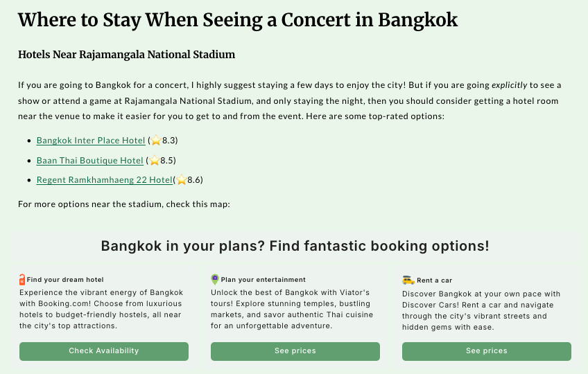Click the map pin entertainment icon
The width and height of the screenshot is (588, 374).
point(215,280)
